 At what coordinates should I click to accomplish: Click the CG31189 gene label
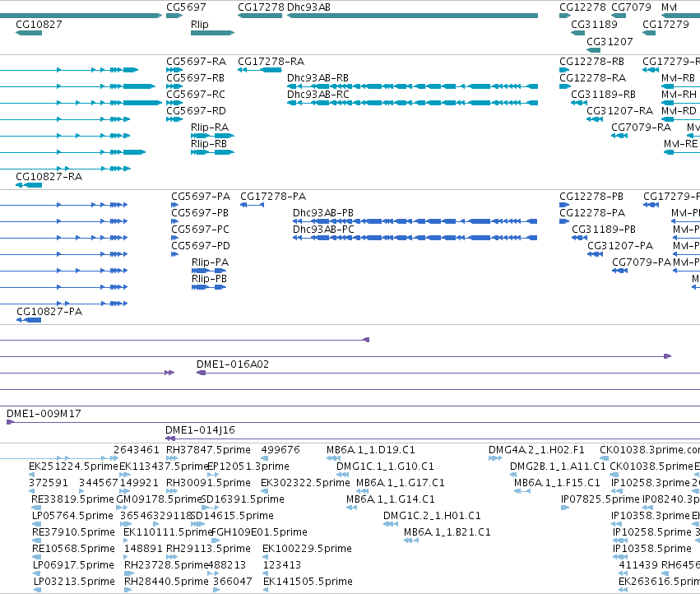click(x=594, y=24)
